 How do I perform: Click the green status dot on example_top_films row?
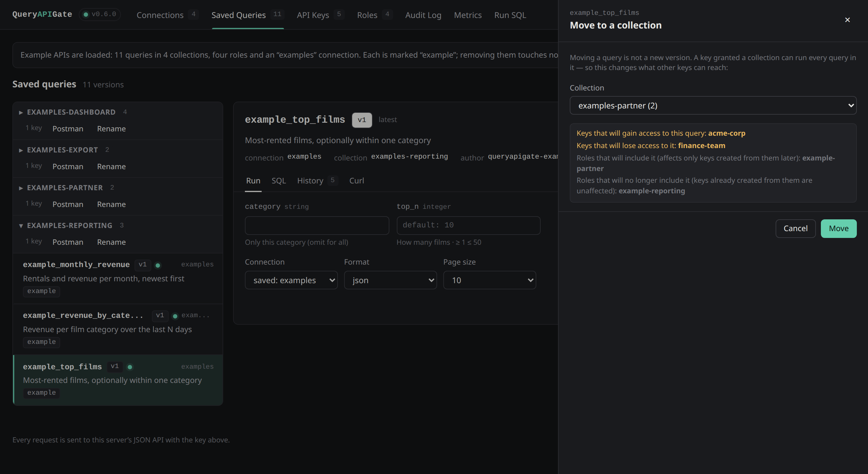[130, 367]
